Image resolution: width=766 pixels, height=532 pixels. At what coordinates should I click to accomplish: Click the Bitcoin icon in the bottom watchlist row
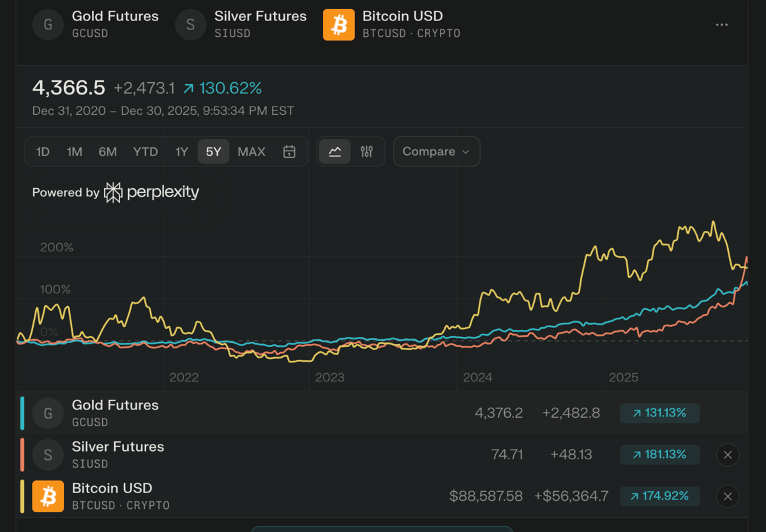tap(48, 496)
